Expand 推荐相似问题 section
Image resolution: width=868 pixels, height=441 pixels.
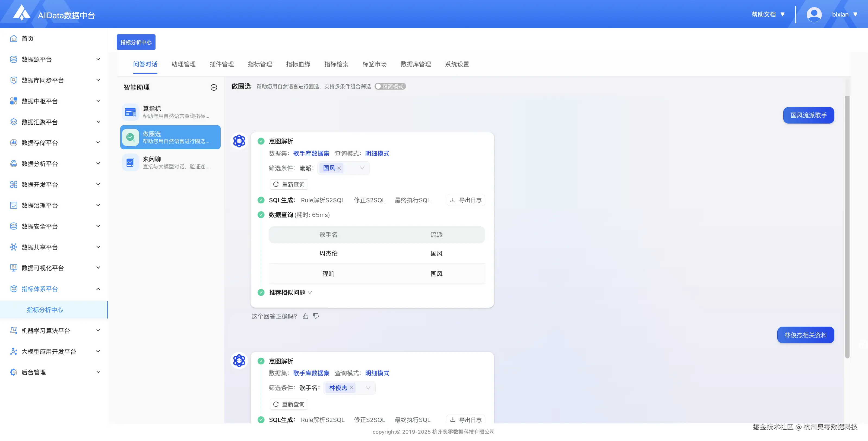[290, 293]
